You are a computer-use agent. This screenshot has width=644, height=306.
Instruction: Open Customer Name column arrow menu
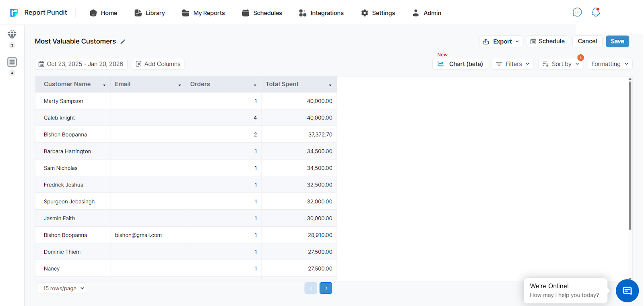click(104, 85)
